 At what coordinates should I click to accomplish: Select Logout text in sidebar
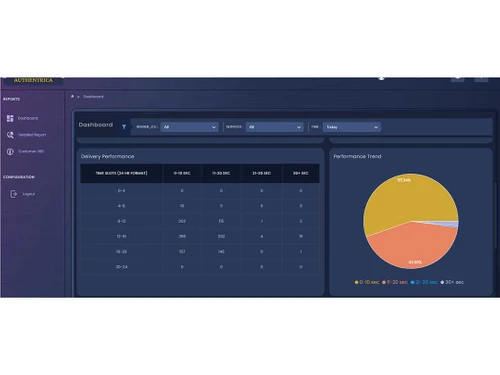[x=29, y=194]
